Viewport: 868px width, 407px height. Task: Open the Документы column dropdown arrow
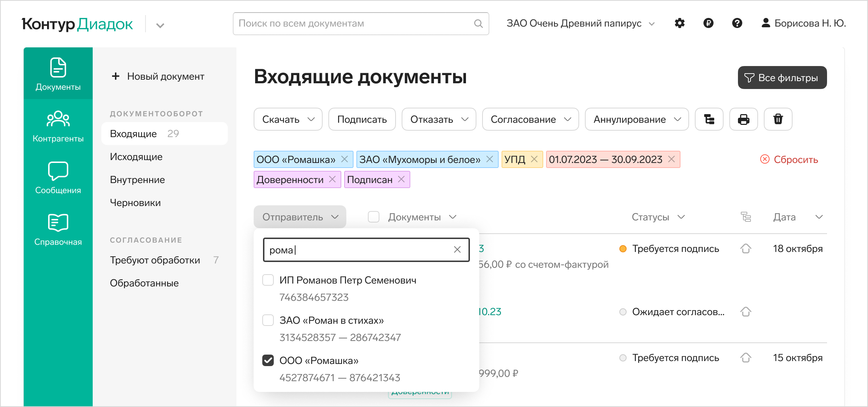(x=453, y=217)
